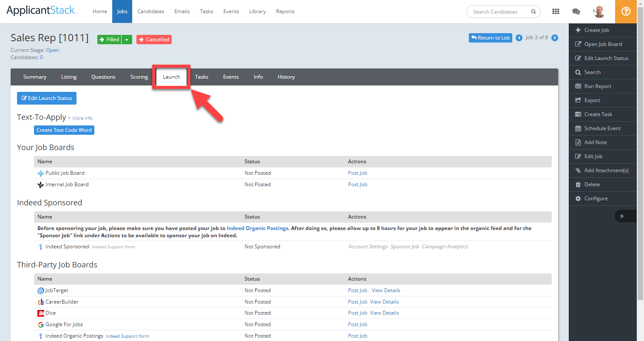Click Add Attachment(s) in sidebar

603,170
